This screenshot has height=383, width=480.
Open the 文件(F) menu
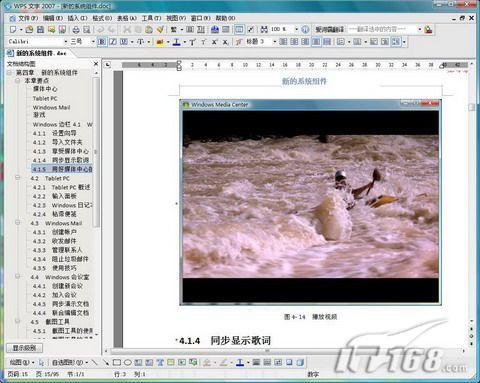coord(28,18)
